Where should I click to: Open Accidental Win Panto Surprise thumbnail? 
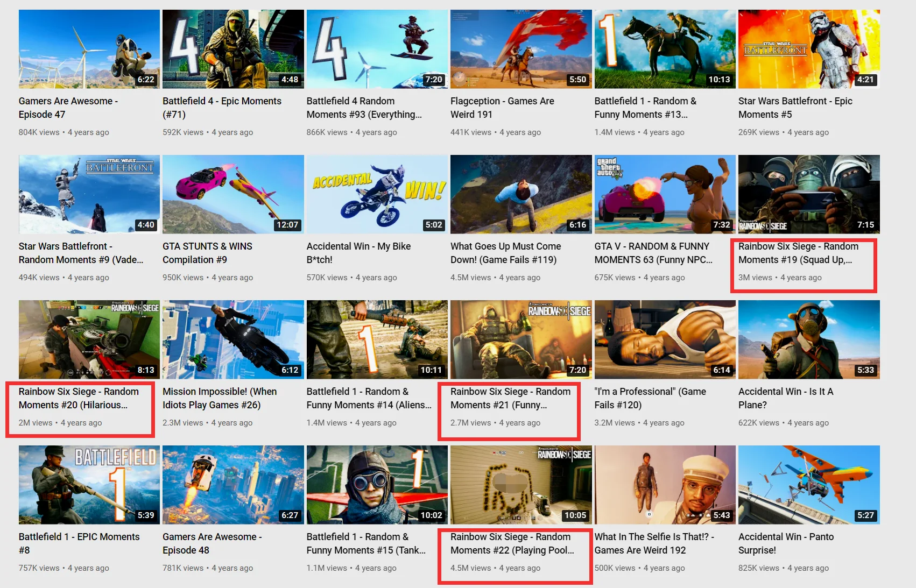pos(809,485)
